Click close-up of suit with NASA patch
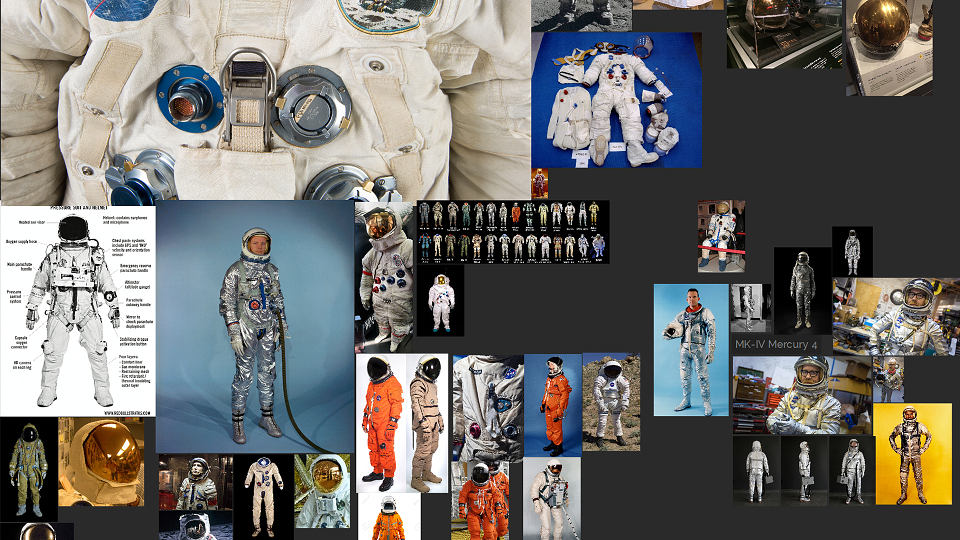 pyautogui.click(x=488, y=408)
